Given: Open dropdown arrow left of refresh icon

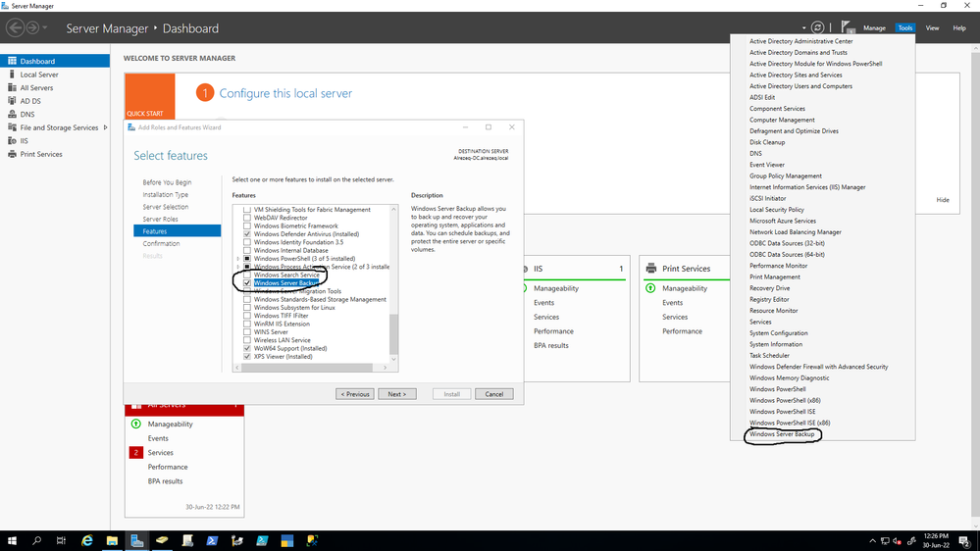Looking at the screenshot, I should (x=803, y=28).
